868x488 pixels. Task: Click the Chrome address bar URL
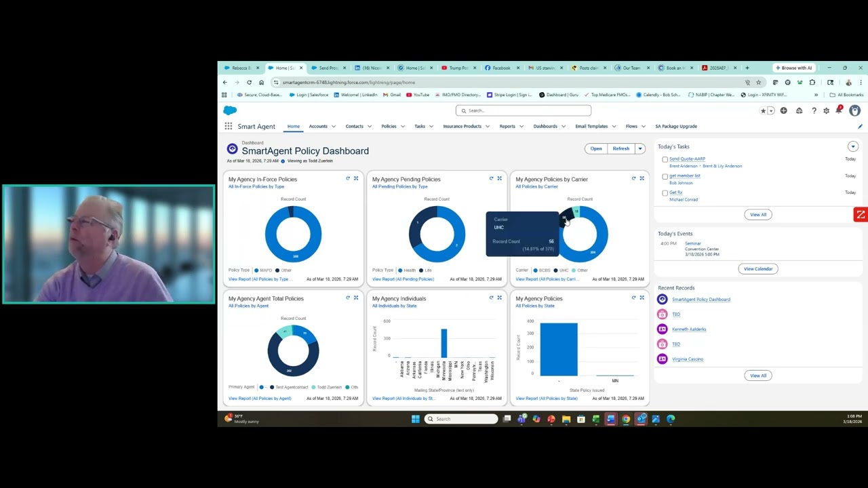[x=349, y=83]
